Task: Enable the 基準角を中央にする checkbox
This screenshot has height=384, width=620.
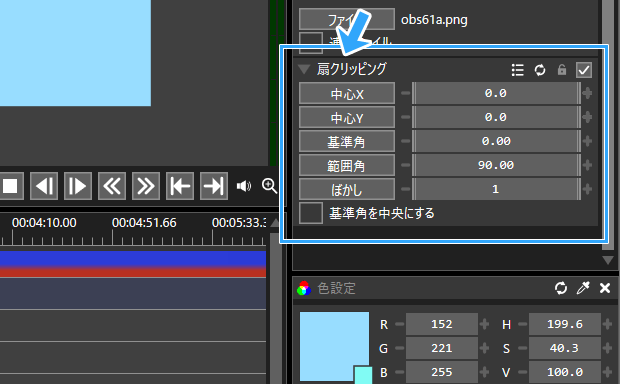Action: pyautogui.click(x=311, y=213)
